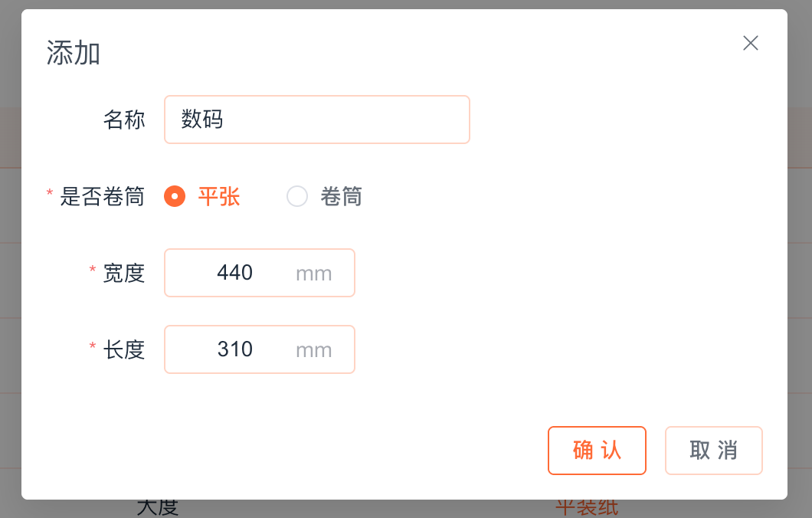
Task: Click the mm suffix in 长度 field
Action: click(x=314, y=350)
